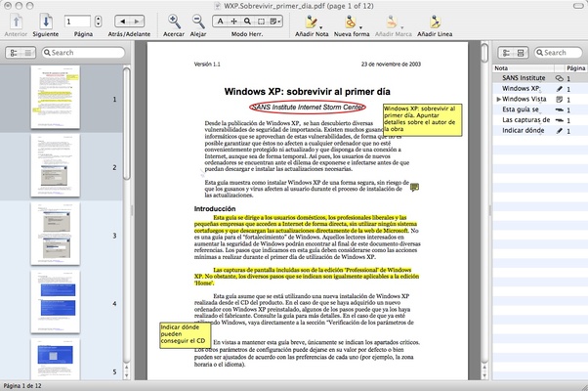The height and width of the screenshot is (391, 588).
Task: Click the Introducción heading
Action: click(x=215, y=208)
